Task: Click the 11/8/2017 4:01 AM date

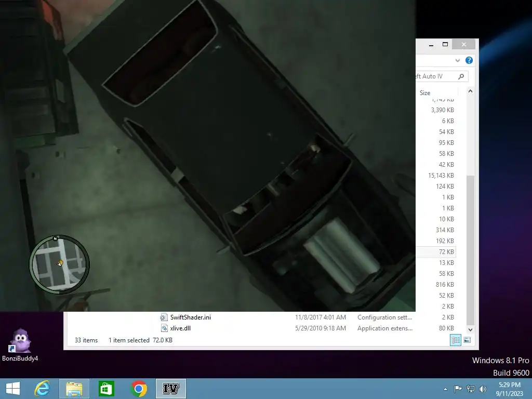Action: point(320,317)
